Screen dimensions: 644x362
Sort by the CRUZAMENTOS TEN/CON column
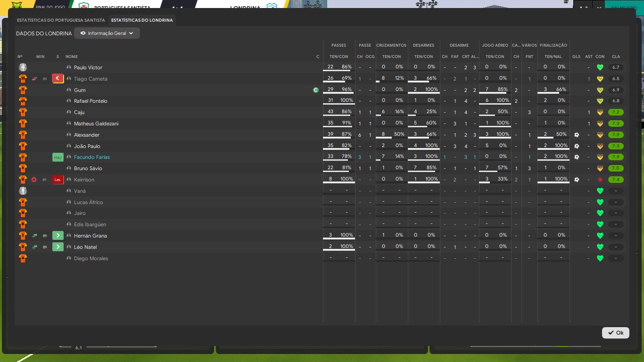click(391, 57)
